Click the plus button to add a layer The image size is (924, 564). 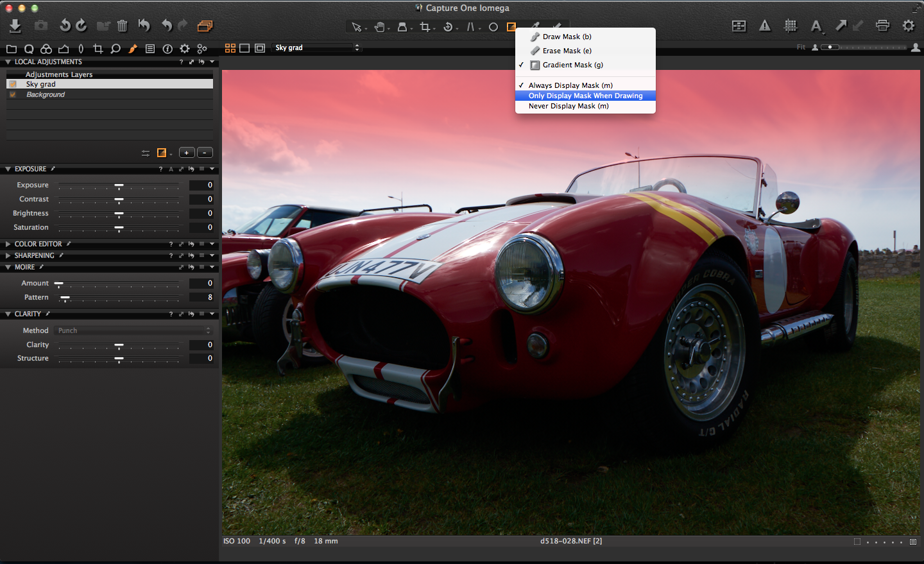(x=187, y=152)
